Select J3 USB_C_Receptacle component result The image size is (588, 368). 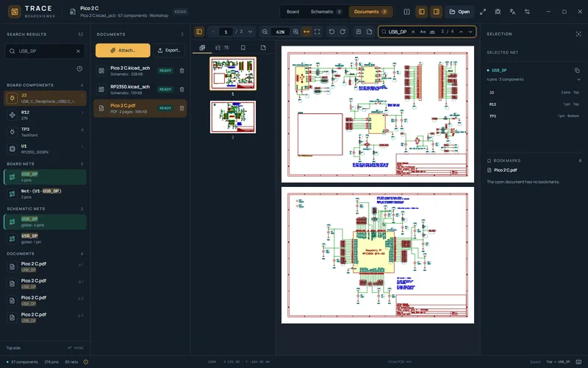(x=45, y=98)
